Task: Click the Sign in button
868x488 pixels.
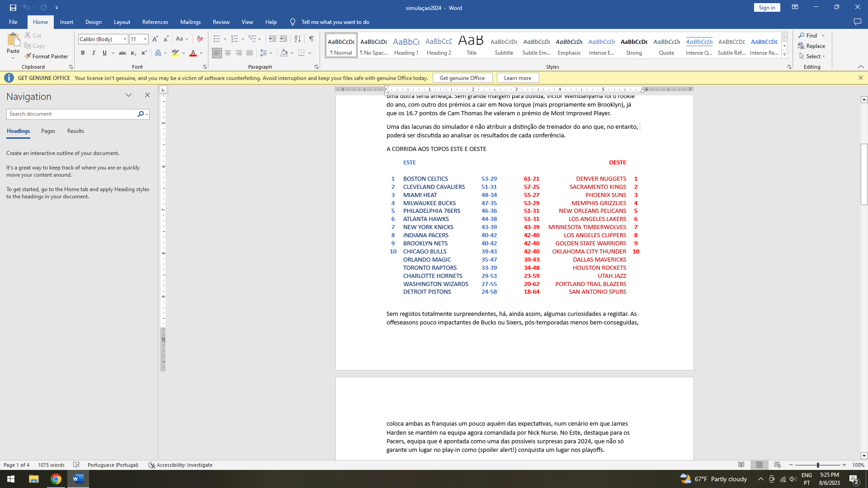Action: tap(767, 8)
